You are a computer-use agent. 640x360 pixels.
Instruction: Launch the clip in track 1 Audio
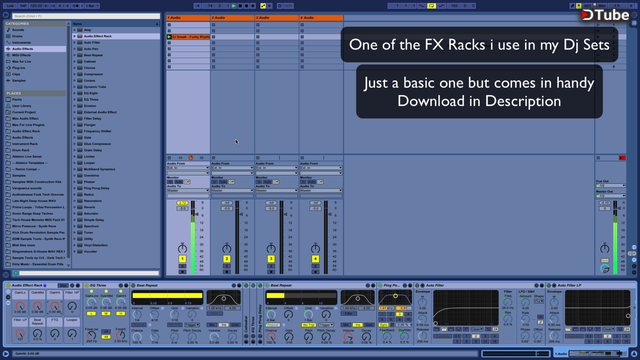tap(169, 37)
